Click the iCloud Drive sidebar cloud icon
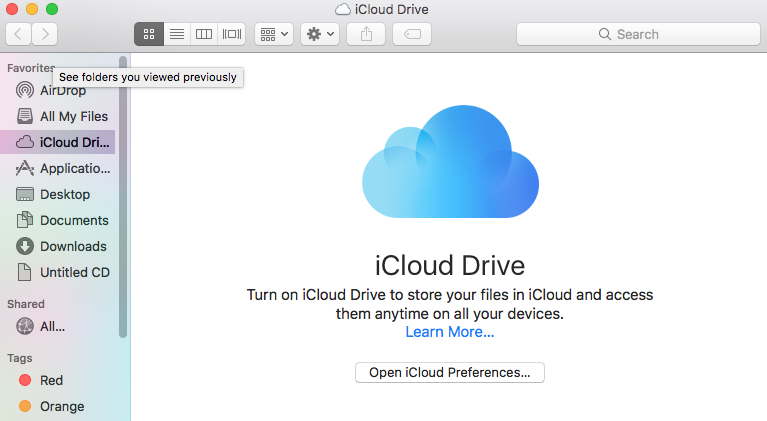Viewport: 767px width, 421px height. pos(25,142)
